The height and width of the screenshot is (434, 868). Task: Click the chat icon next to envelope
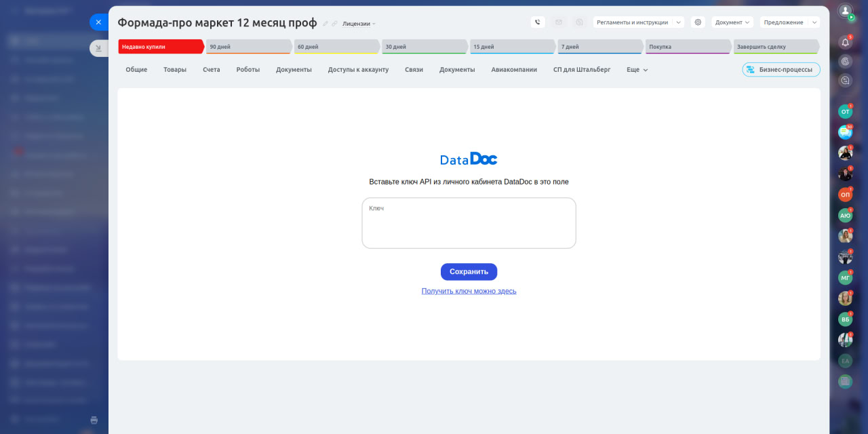[579, 22]
